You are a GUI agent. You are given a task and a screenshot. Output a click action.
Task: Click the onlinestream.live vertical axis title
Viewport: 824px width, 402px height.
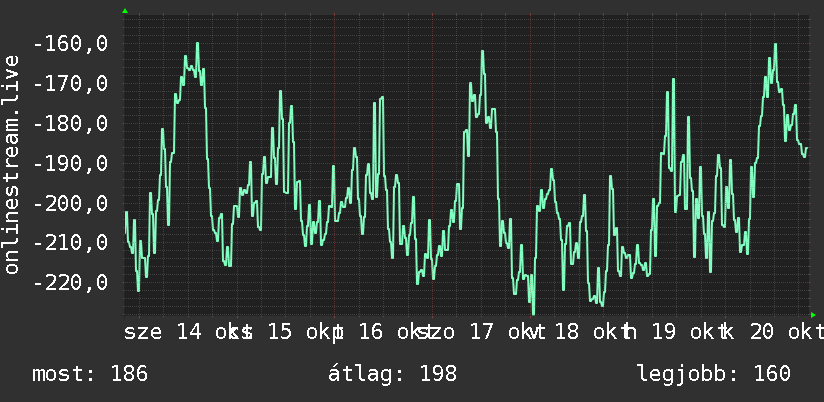(x=11, y=165)
